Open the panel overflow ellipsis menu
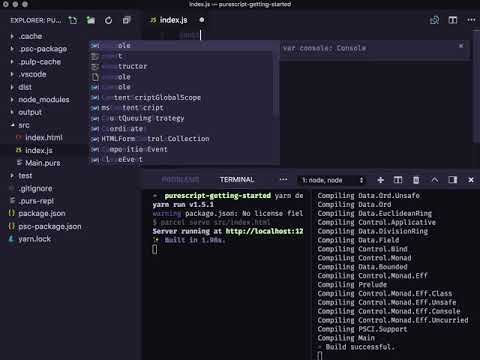This screenshot has height=360, width=480. pyautogui.click(x=283, y=180)
